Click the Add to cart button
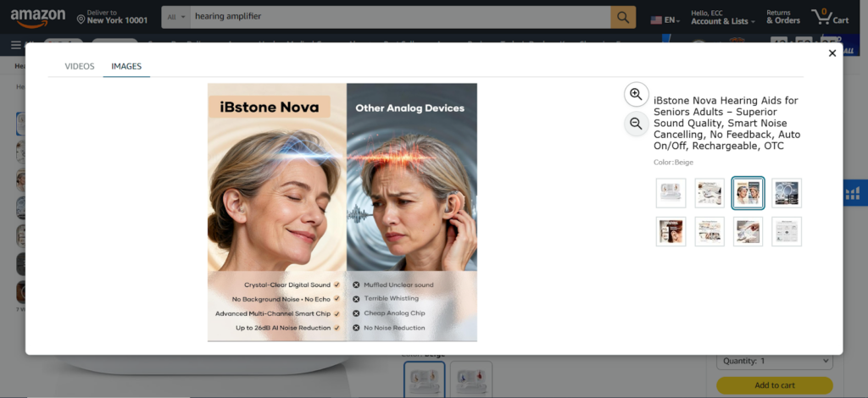This screenshot has width=868, height=398. coord(774,385)
